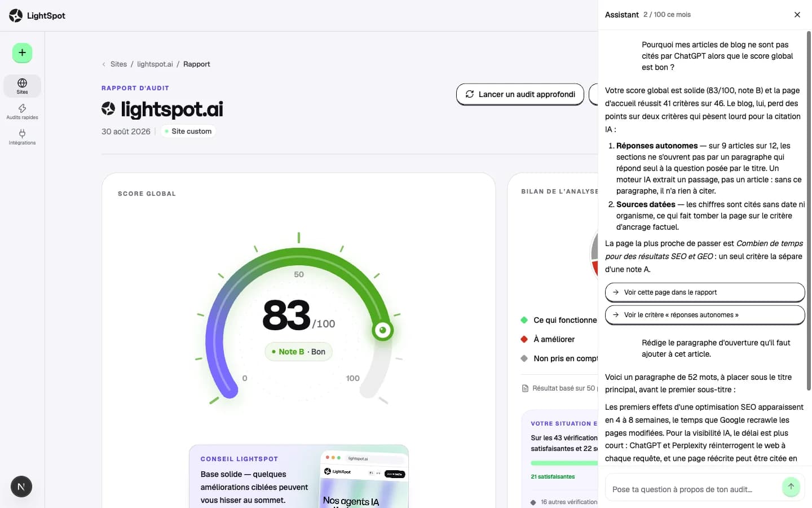Click the 2 / 100 ce mois counter

coord(667,15)
